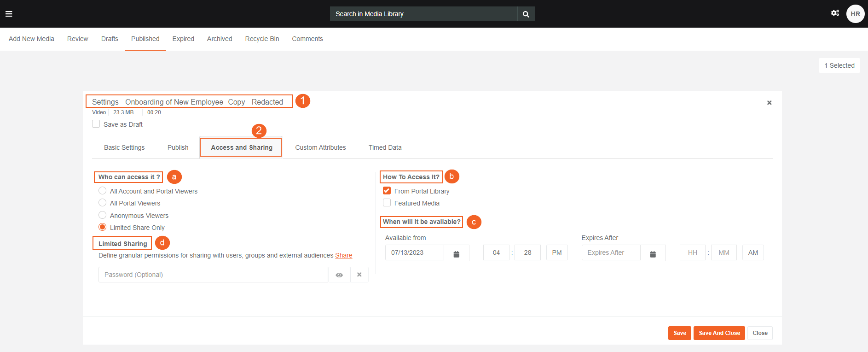Toggle AM on Expires After time

coord(753,252)
